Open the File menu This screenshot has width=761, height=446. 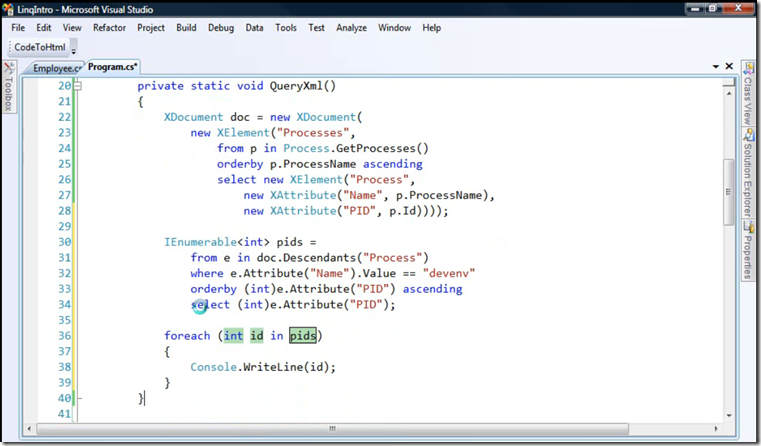pyautogui.click(x=18, y=28)
